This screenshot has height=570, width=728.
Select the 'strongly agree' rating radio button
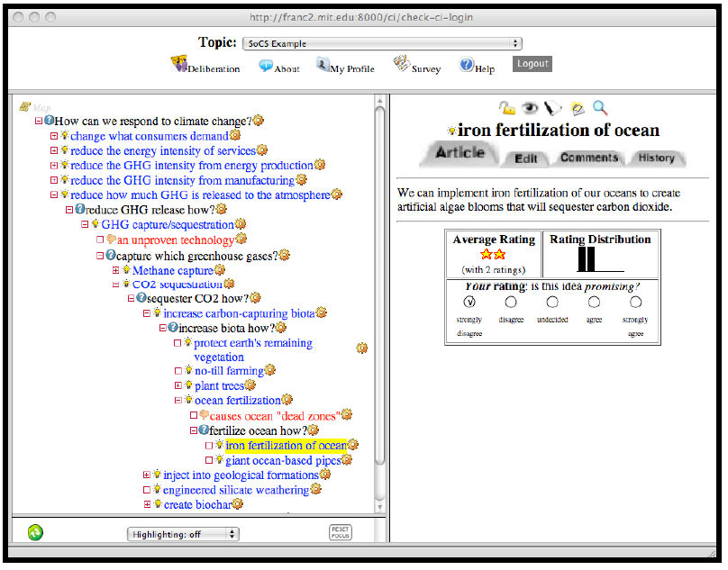tap(635, 303)
